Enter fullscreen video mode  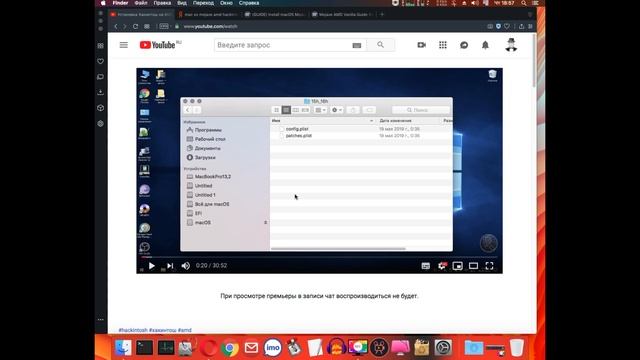point(489,266)
